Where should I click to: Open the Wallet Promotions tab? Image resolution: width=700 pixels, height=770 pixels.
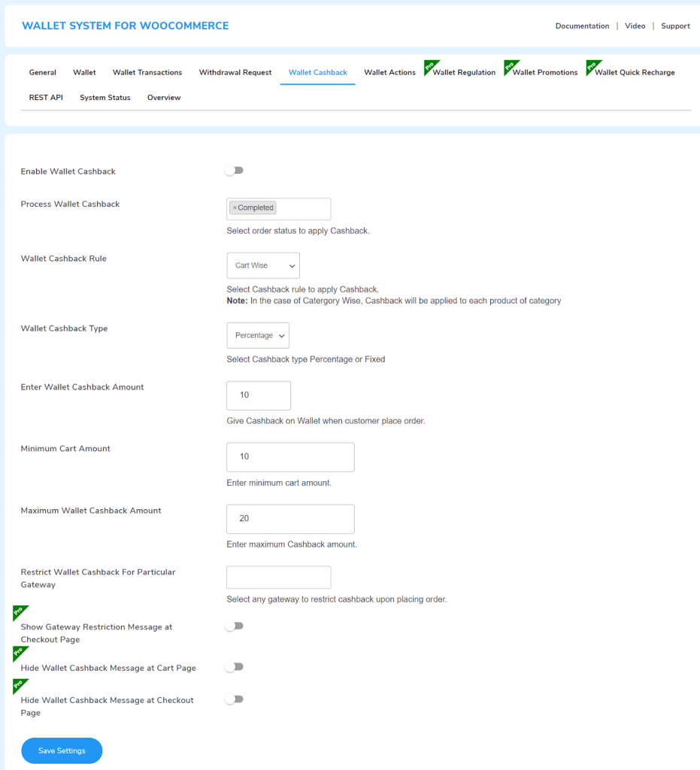coord(545,72)
